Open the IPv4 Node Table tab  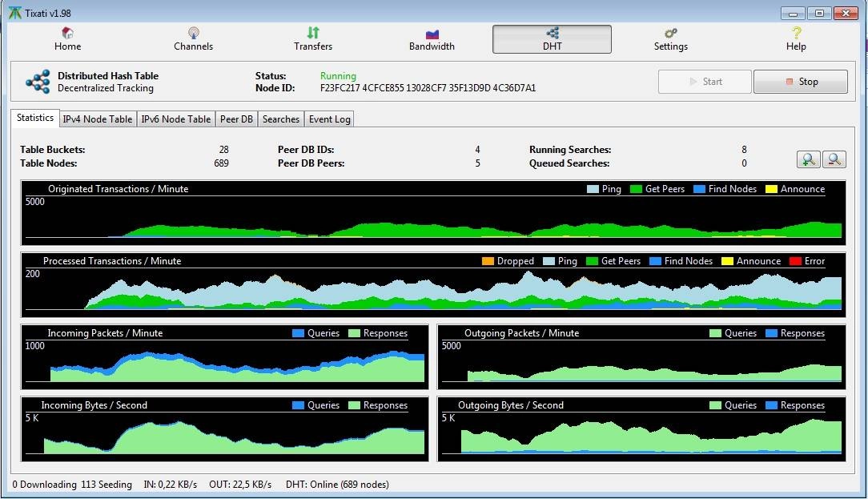[x=98, y=119]
